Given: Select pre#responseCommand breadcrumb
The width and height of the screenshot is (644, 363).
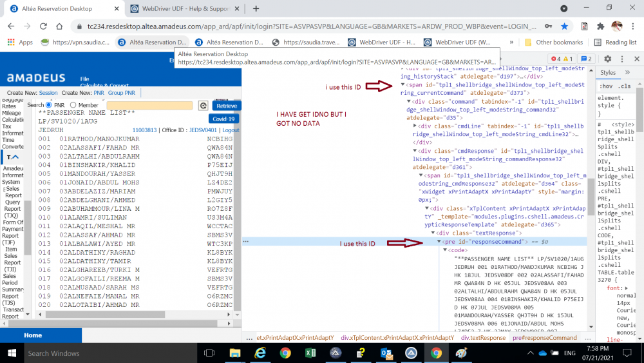Looking at the screenshot, I should pyautogui.click(x=545, y=337).
